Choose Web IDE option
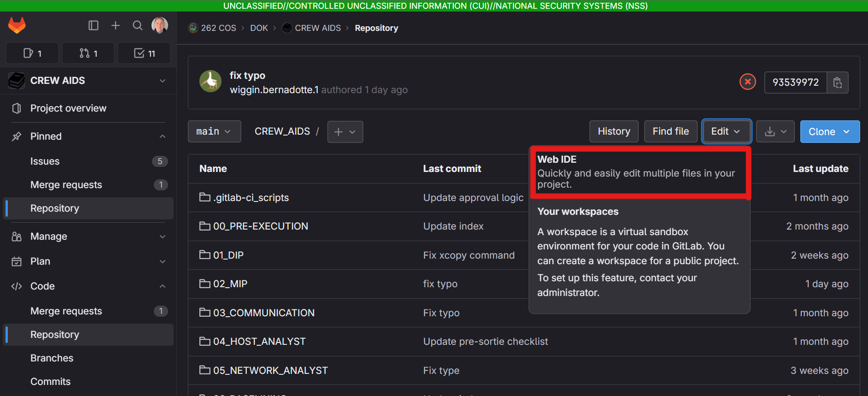The width and height of the screenshot is (868, 396). pyautogui.click(x=640, y=172)
